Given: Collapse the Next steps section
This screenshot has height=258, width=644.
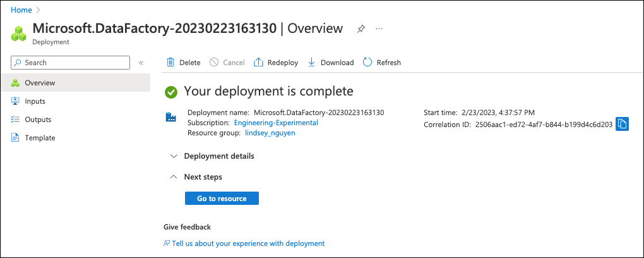Looking at the screenshot, I should [x=196, y=177].
